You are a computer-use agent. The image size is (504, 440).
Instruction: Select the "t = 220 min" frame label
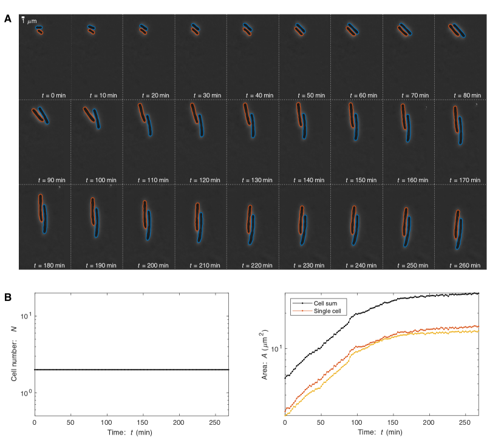pyautogui.click(x=257, y=266)
